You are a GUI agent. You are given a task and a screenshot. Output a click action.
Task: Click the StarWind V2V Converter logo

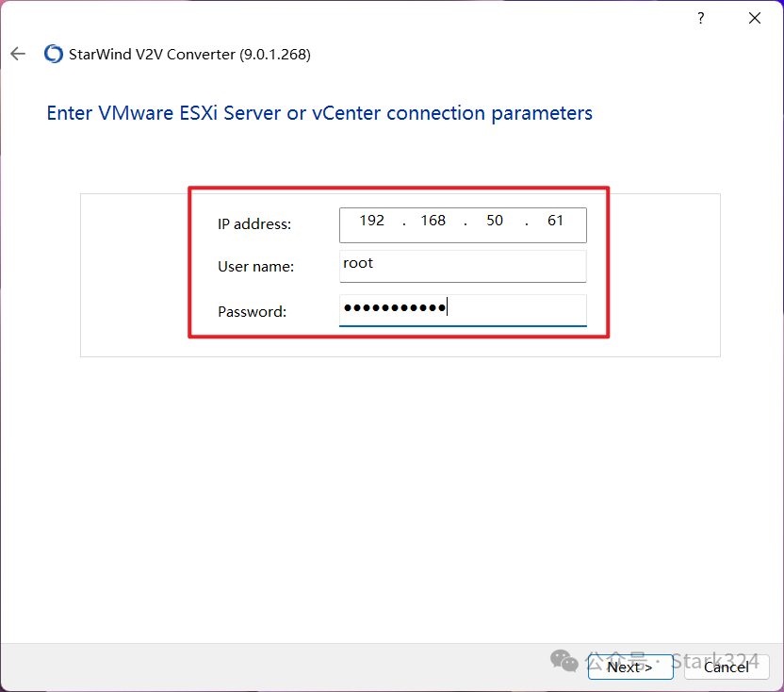pyautogui.click(x=54, y=54)
